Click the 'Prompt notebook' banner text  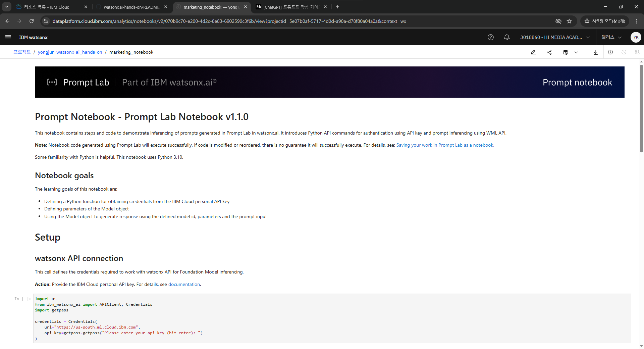coord(577,82)
